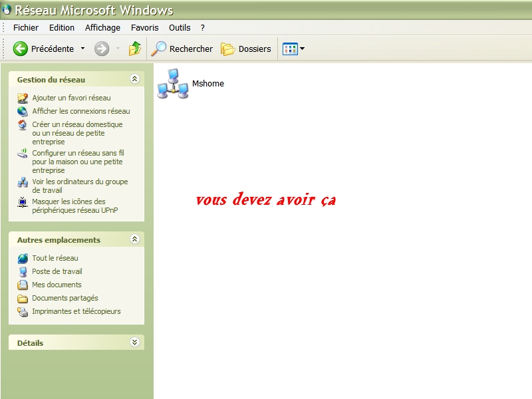
Task: Open the Précédente history dropdown arrow
Action: point(82,49)
